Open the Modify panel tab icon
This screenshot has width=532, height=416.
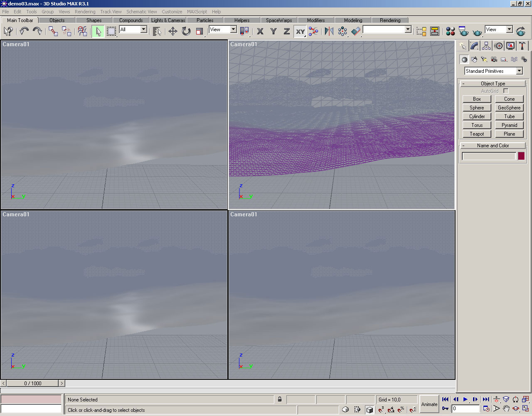tap(475, 46)
